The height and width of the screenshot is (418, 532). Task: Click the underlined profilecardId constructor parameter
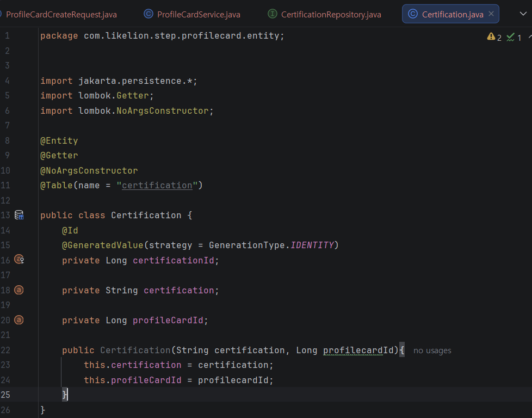pos(358,350)
